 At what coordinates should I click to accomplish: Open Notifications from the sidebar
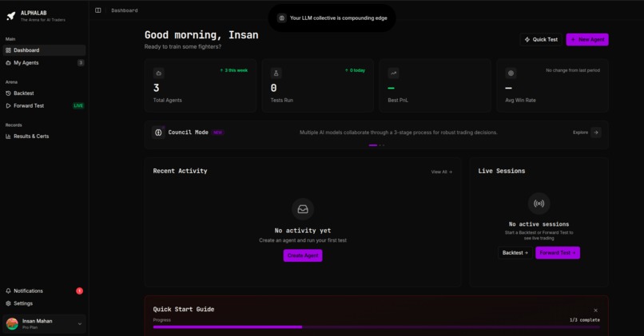(x=44, y=291)
